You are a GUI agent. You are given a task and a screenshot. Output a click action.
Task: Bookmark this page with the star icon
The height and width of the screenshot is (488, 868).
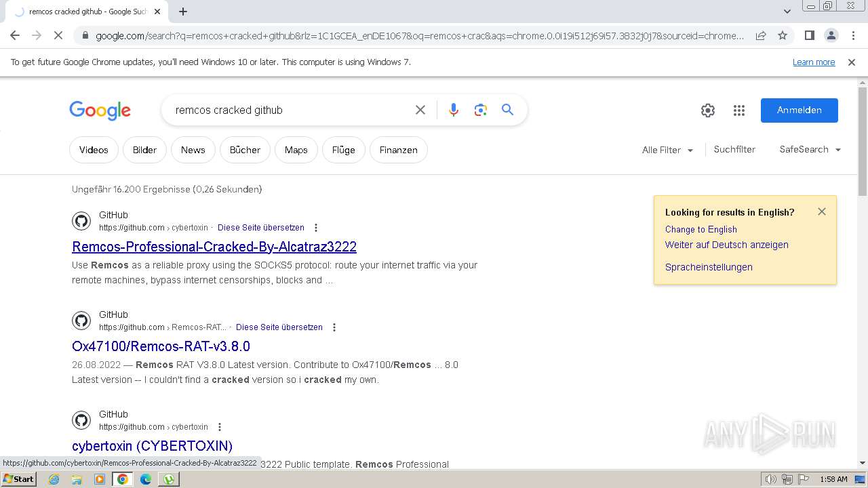[x=783, y=35]
